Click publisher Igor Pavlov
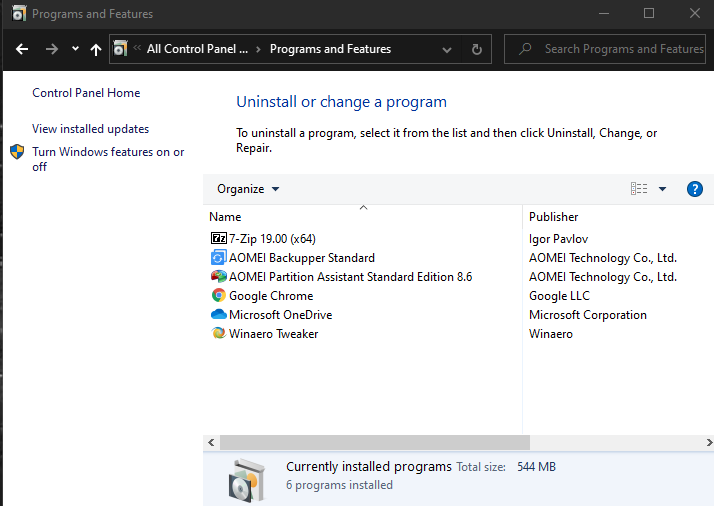Screen dimensions: 714x506 [x=558, y=239]
